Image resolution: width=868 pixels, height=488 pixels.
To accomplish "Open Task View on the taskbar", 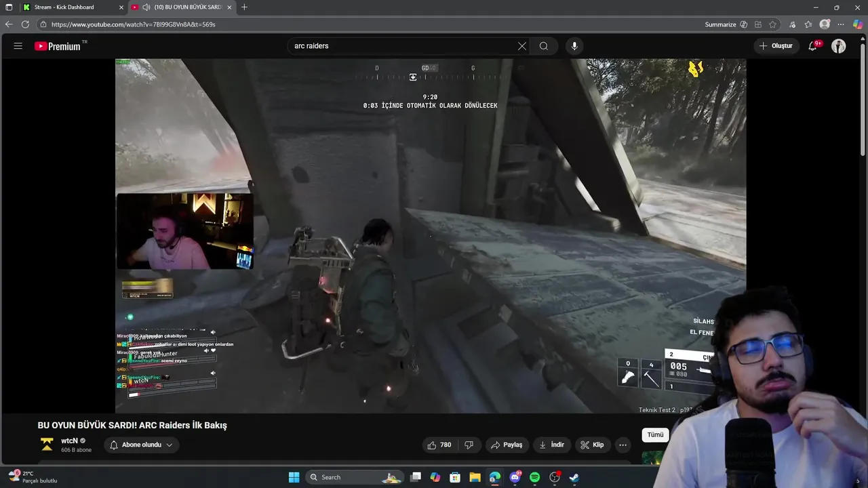I will (416, 477).
